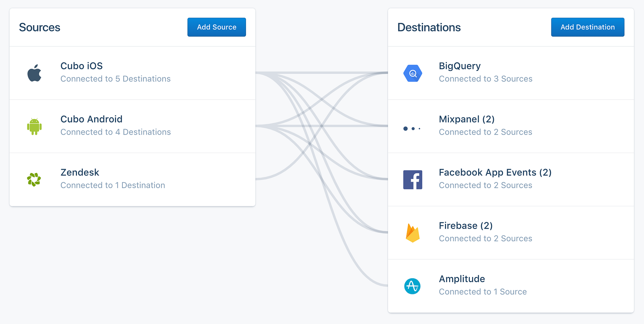This screenshot has width=644, height=324.
Task: Click the Add Destination button
Action: point(588,27)
